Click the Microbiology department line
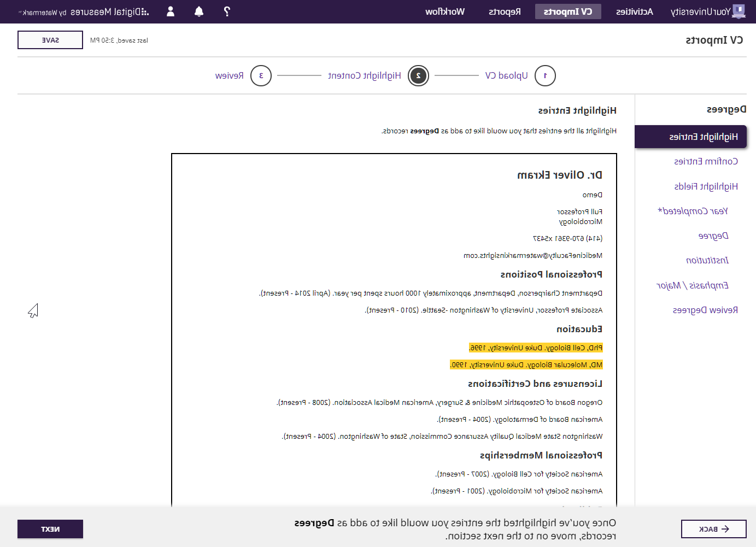Screen dimensions: 756x547 pos(581,221)
